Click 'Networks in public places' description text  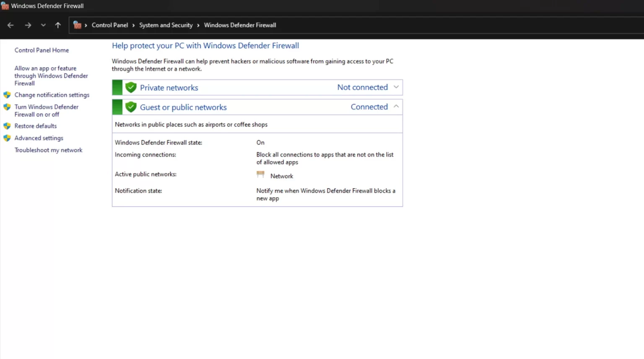pyautogui.click(x=191, y=125)
